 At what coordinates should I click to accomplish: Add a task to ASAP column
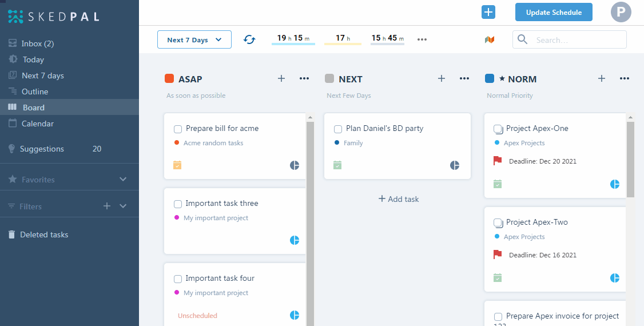tap(281, 78)
